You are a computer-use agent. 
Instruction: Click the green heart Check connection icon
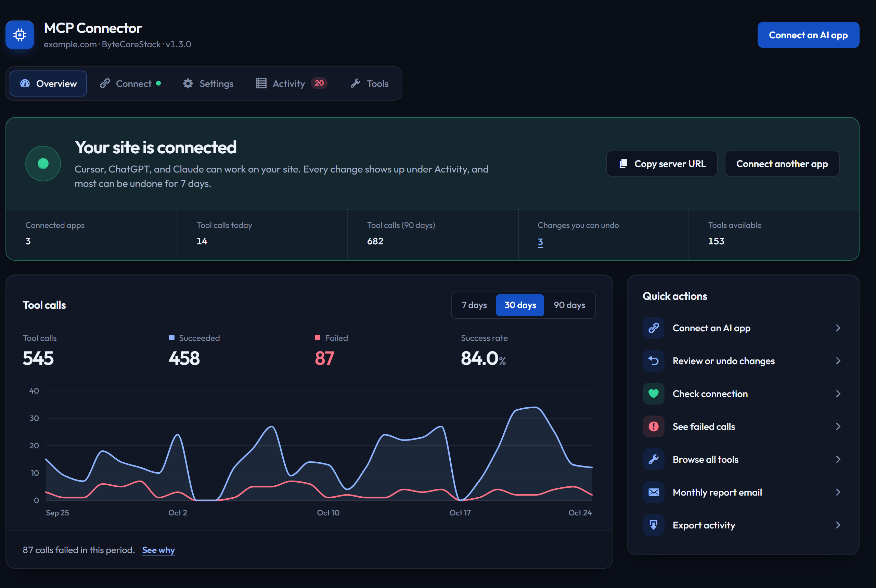pos(653,394)
